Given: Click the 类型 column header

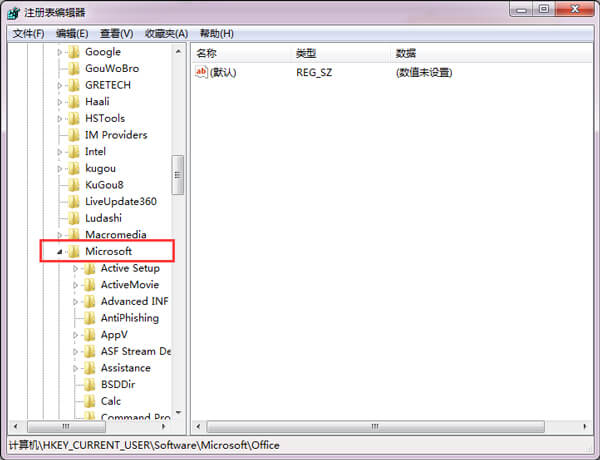Looking at the screenshot, I should (306, 52).
